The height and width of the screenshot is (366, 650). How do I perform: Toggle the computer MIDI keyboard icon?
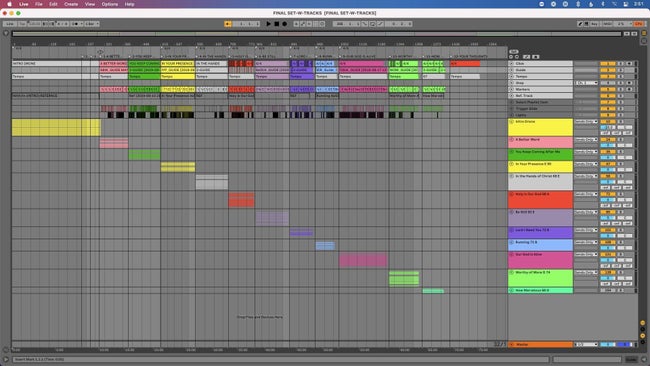click(x=586, y=24)
